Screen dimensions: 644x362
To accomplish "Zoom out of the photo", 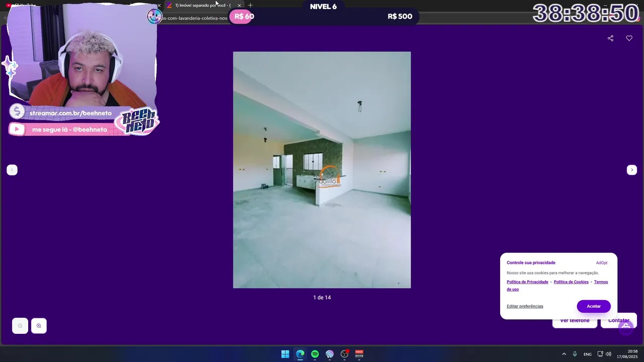I will (20, 326).
